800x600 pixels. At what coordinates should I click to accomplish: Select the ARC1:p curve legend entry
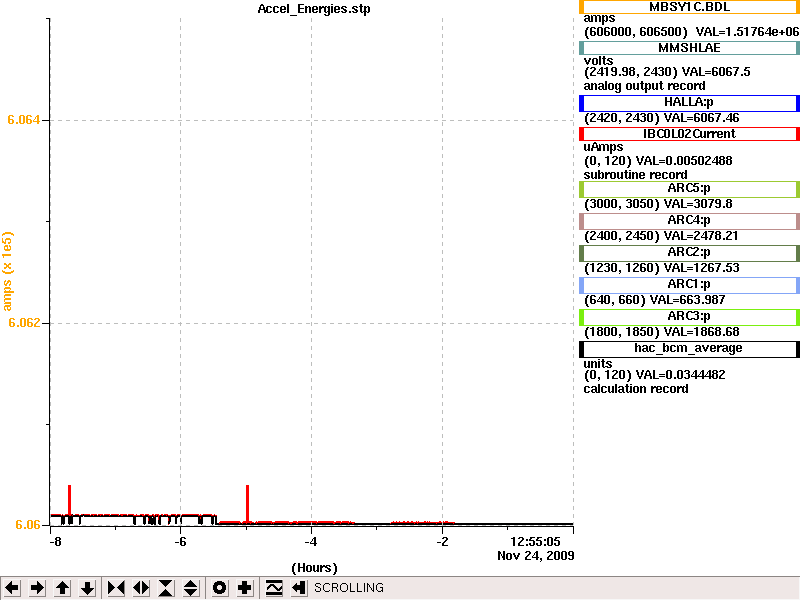[x=689, y=285]
